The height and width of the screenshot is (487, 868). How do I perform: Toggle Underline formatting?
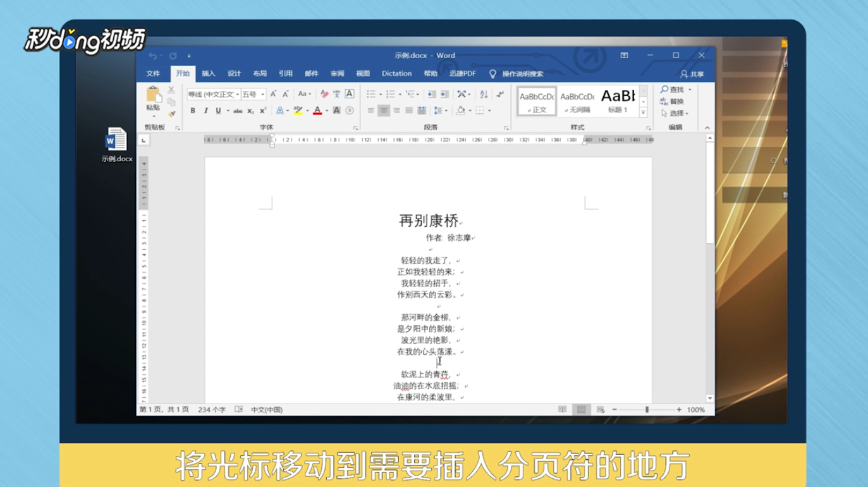tap(218, 111)
